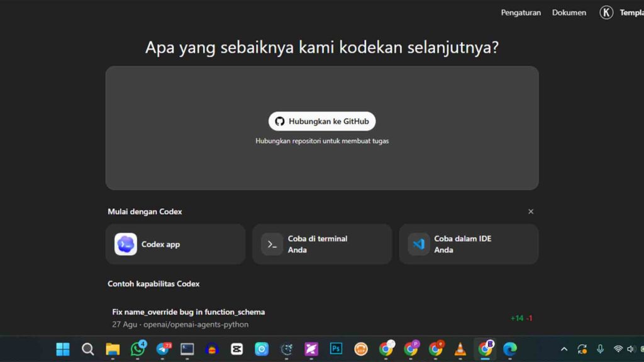Dismiss the Mulai dengan Codex section
The width and height of the screenshot is (644, 362).
click(x=531, y=212)
